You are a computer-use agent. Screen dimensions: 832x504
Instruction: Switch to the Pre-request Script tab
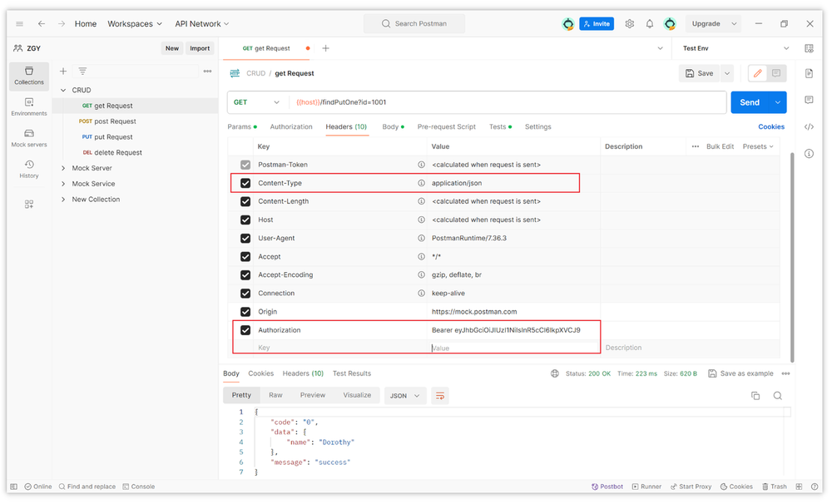[x=446, y=127]
